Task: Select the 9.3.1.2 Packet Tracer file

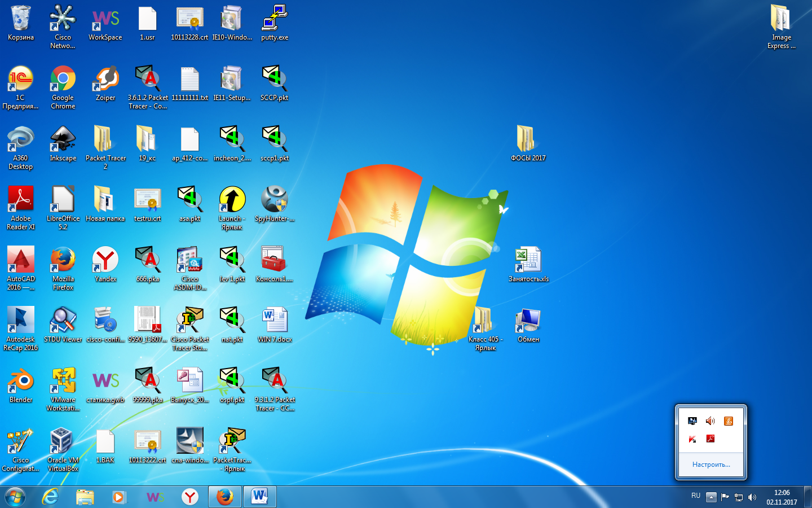Action: pos(275,389)
